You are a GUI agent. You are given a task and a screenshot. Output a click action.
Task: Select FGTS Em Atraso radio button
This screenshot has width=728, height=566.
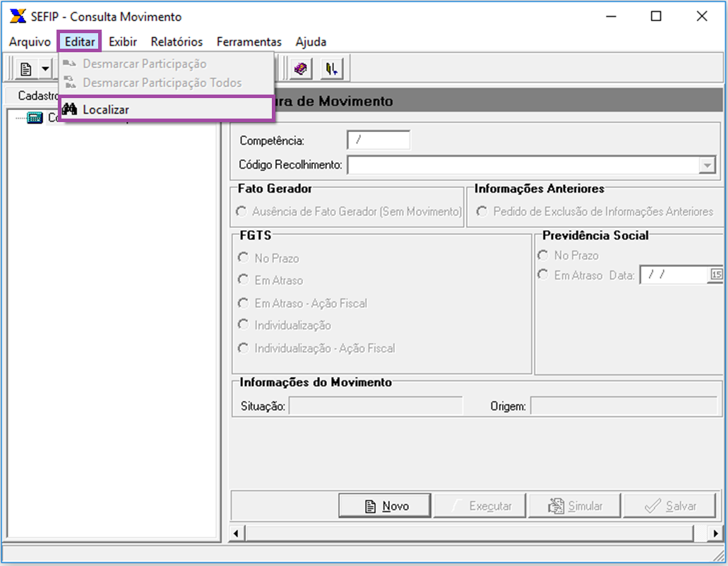click(x=243, y=279)
